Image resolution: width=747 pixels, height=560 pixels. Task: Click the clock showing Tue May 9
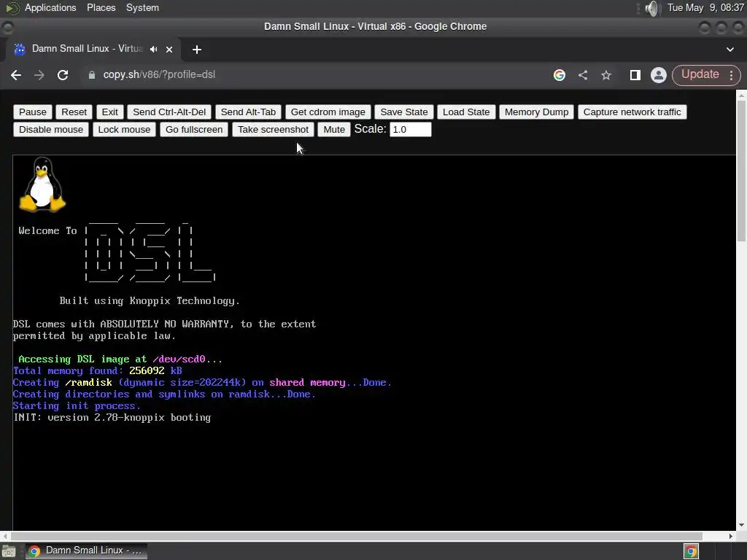point(705,7)
